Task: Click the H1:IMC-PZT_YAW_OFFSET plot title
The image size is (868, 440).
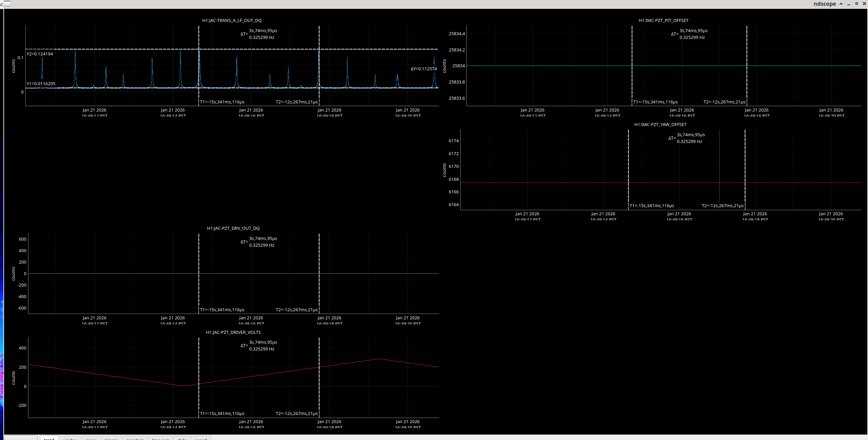Action: point(660,125)
